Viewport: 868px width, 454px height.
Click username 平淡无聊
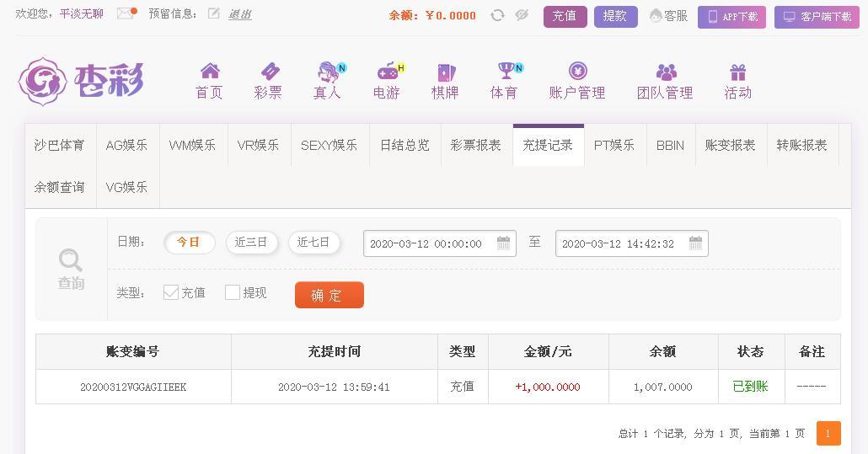tap(82, 13)
